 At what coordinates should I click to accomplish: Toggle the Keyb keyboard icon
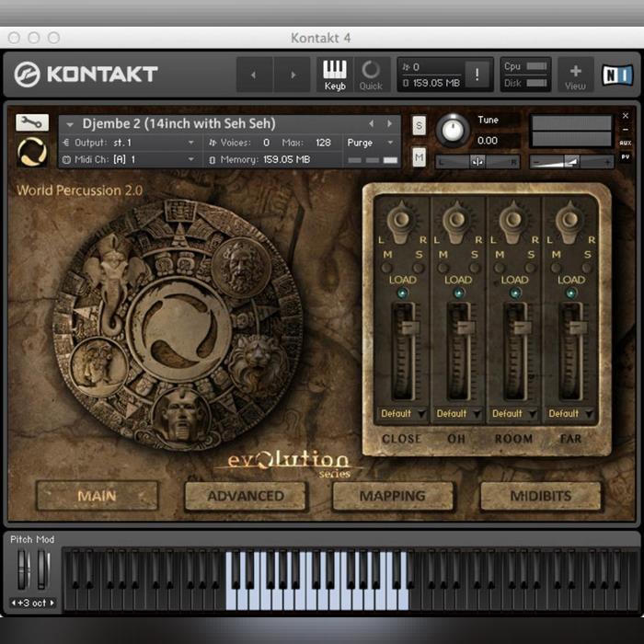[335, 74]
